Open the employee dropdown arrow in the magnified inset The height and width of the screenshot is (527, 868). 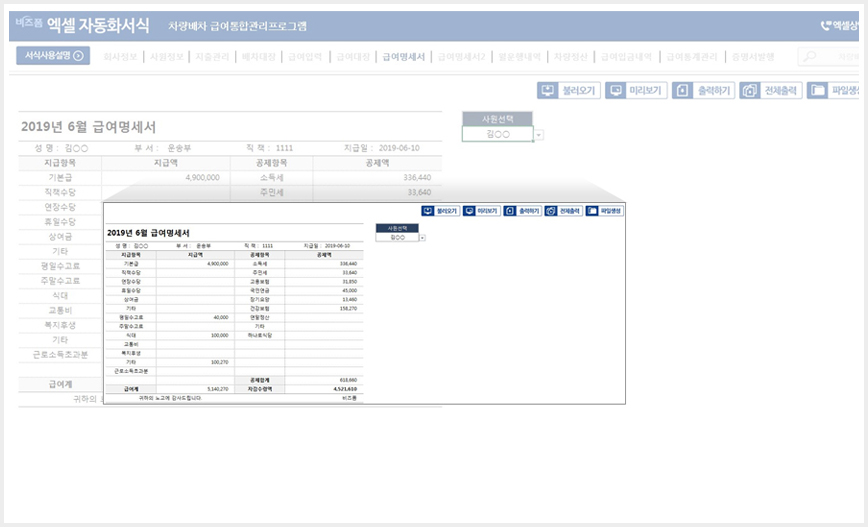click(422, 238)
